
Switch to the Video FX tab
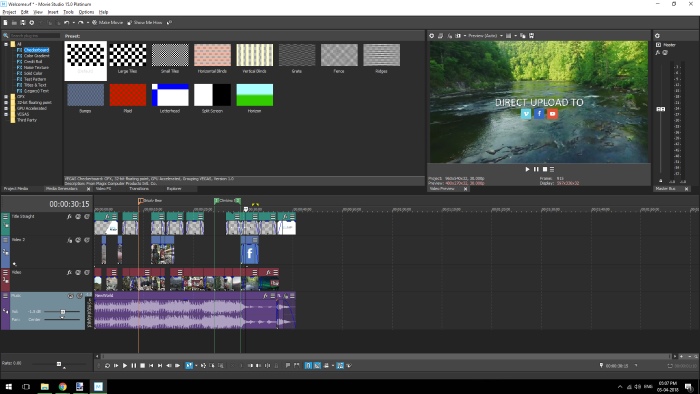coord(103,189)
